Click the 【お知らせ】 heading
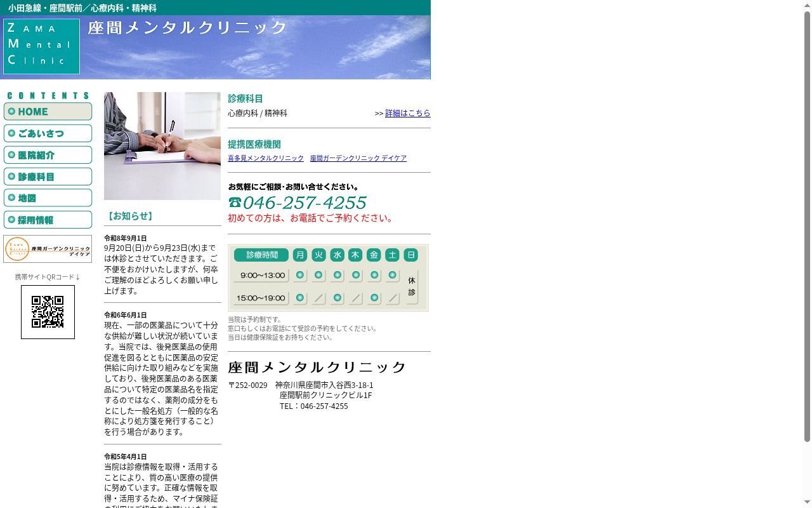812x508 pixels. click(130, 216)
